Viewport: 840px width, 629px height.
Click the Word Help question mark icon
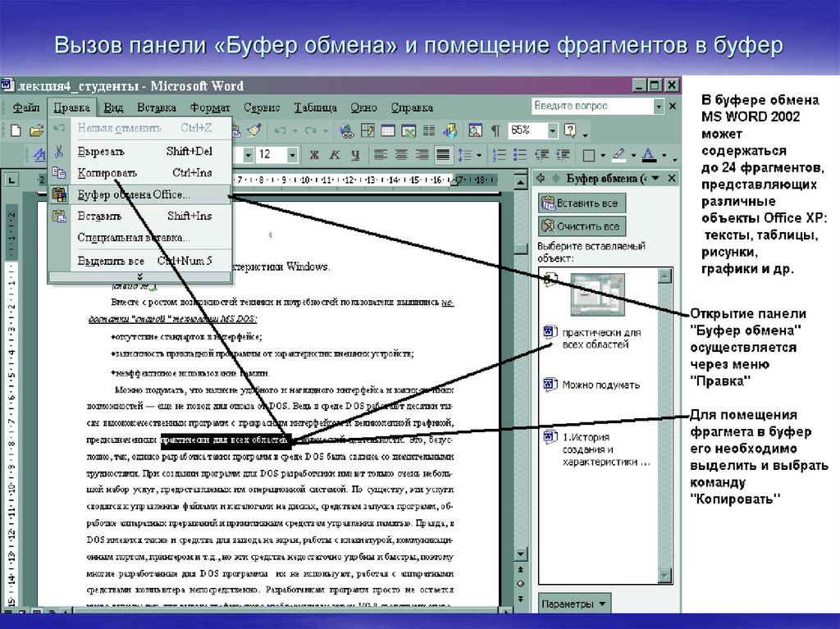570,130
